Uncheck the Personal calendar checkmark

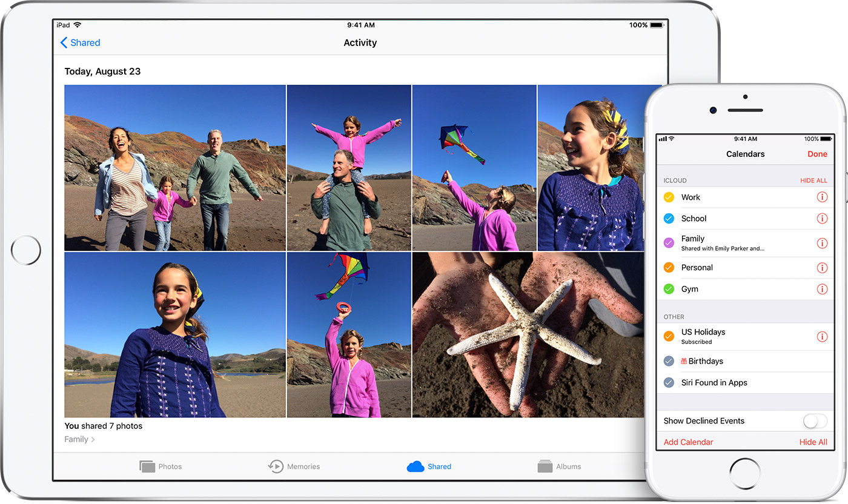(669, 268)
